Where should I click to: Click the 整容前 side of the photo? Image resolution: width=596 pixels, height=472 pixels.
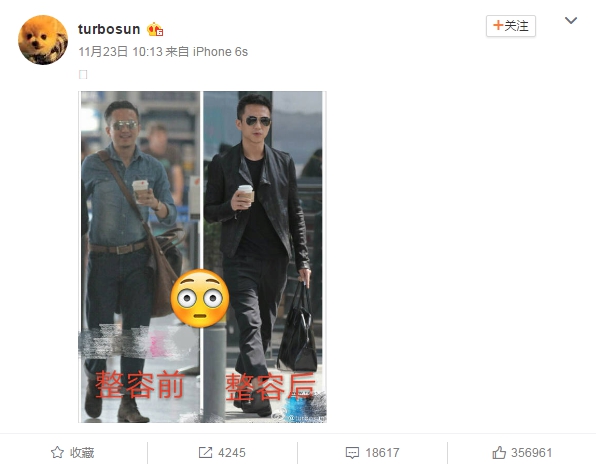[139, 257]
